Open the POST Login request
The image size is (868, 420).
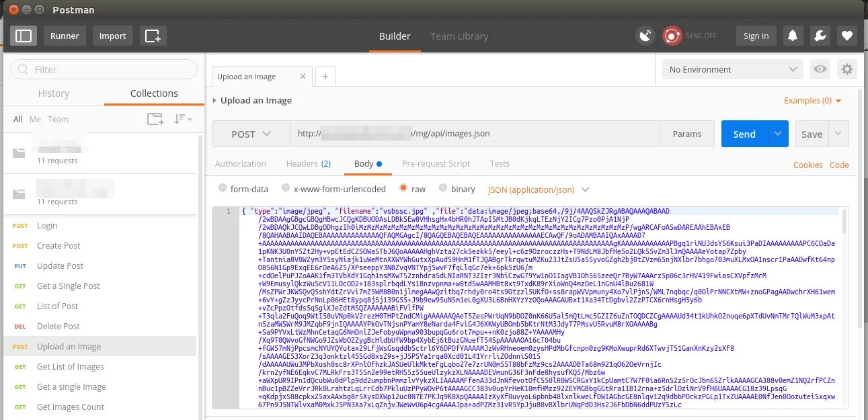click(100, 225)
